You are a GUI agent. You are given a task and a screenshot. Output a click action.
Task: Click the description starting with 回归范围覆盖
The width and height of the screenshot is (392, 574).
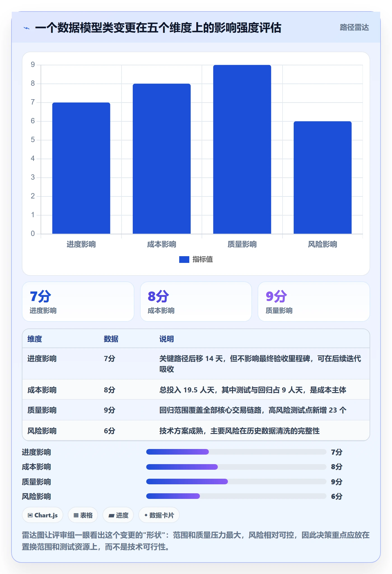coord(253,410)
